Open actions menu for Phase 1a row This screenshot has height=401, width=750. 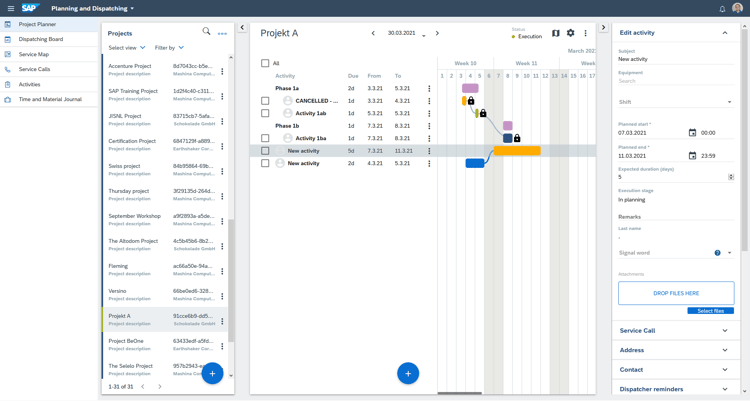pyautogui.click(x=429, y=89)
